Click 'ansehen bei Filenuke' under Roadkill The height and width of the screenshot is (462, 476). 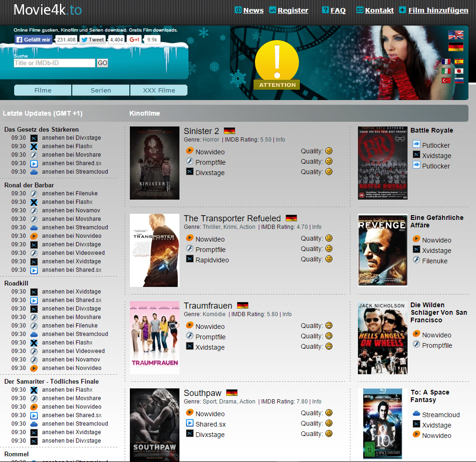tap(70, 326)
